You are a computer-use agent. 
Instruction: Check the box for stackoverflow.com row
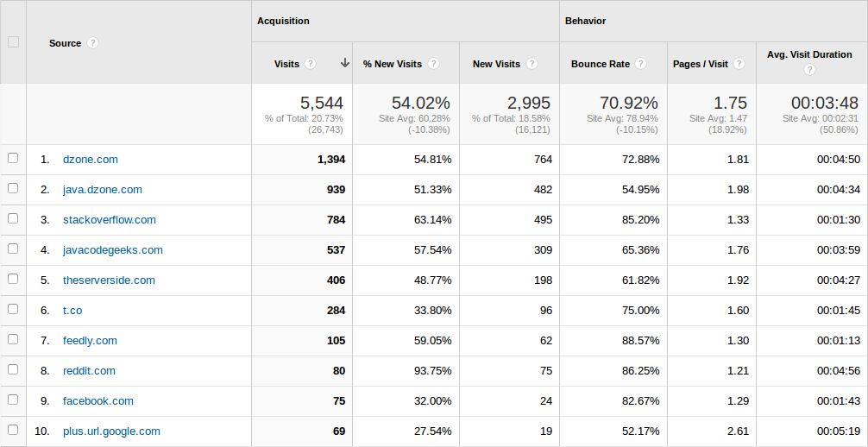coord(13,219)
